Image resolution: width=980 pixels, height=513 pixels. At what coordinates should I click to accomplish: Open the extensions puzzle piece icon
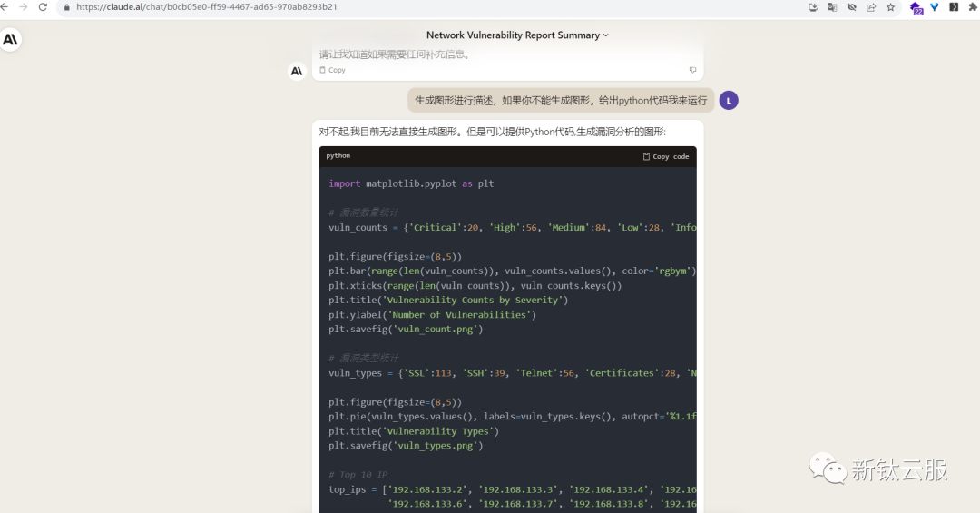coord(973,7)
